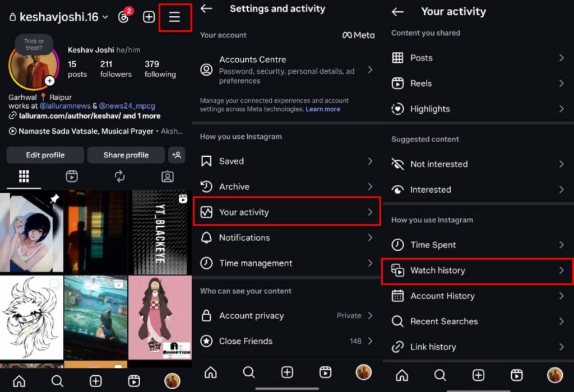
Task: Open the hamburger menu icon
Action: point(175,17)
